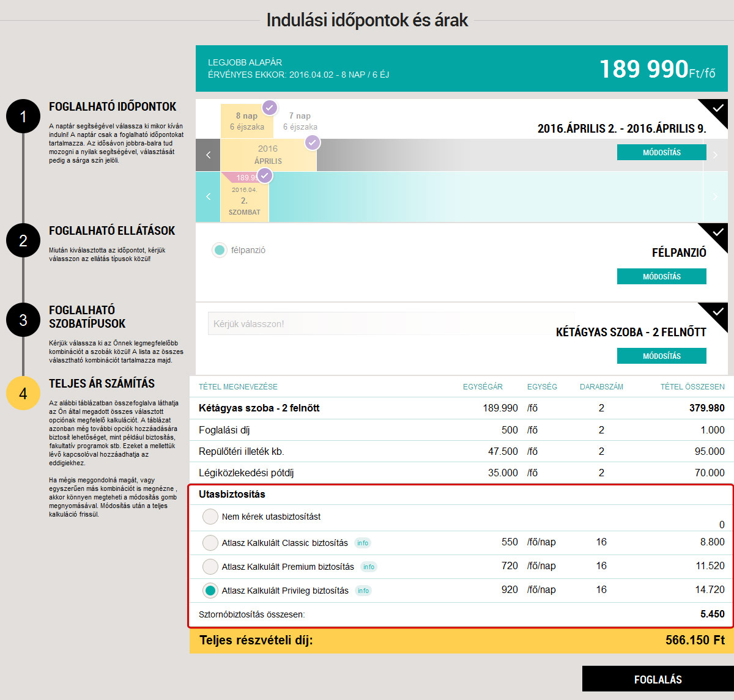The width and height of the screenshot is (734, 700).
Task: Click Módosítás under the April 2–9 date range
Action: click(662, 152)
